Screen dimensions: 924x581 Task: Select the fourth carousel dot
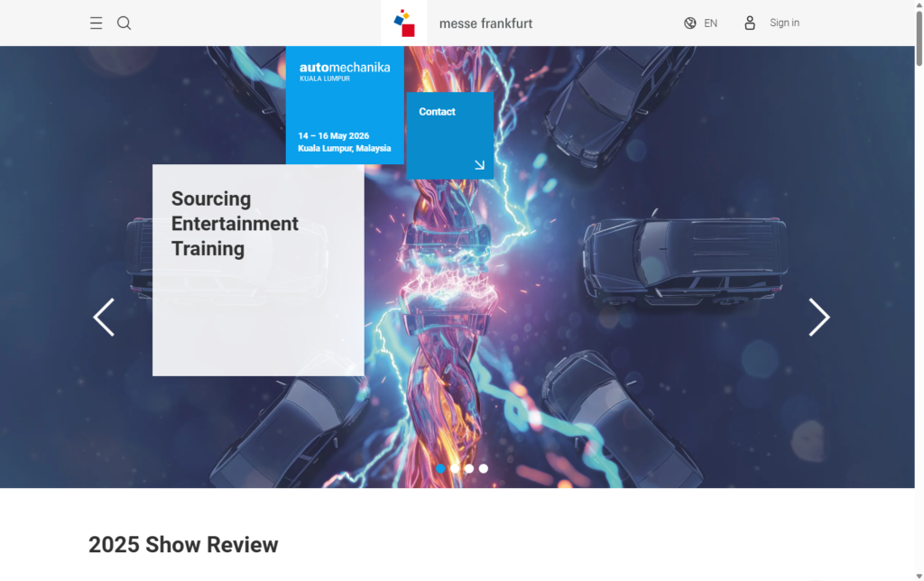[x=484, y=468]
